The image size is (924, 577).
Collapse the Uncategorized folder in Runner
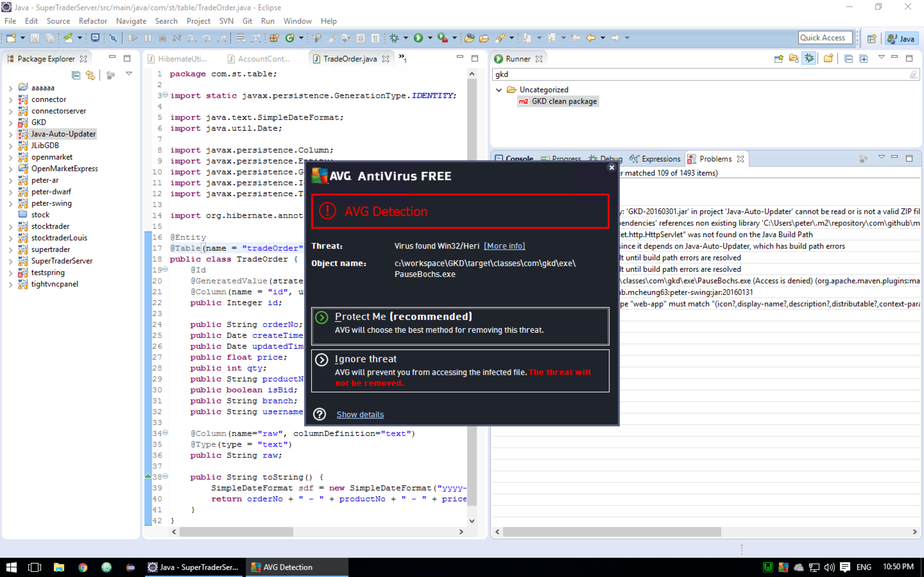(x=499, y=90)
